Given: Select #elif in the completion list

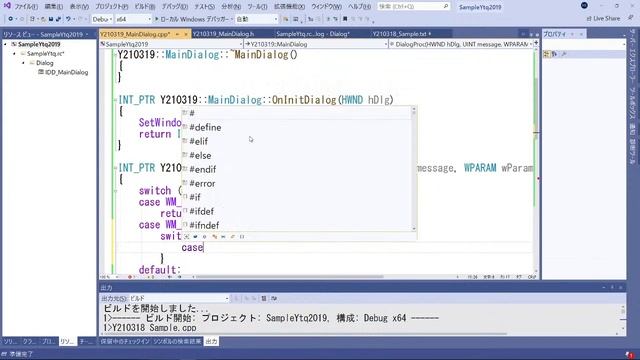Looking at the screenshot, I should [297, 141].
